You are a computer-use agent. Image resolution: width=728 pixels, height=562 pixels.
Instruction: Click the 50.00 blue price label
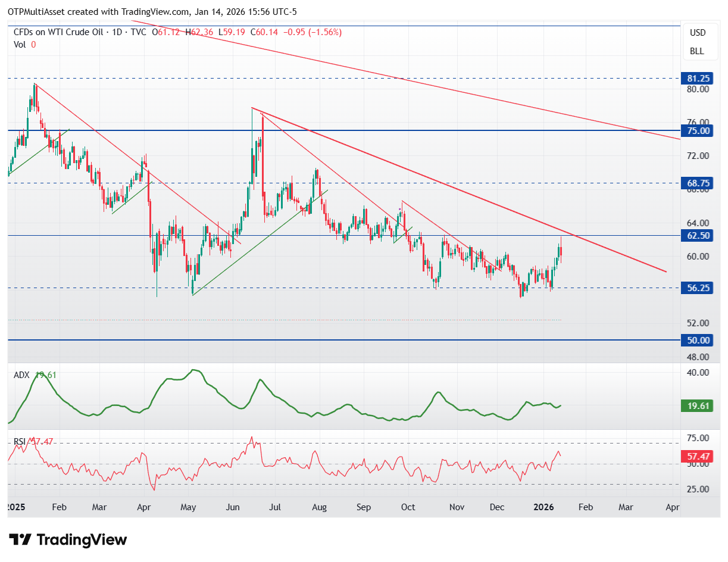pos(697,341)
